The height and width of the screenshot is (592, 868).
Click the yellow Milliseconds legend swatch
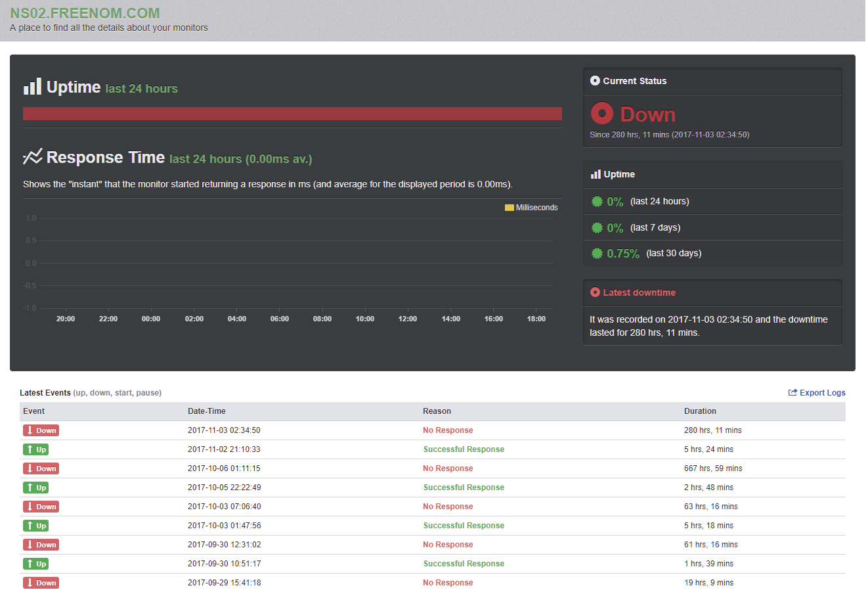pyautogui.click(x=509, y=208)
